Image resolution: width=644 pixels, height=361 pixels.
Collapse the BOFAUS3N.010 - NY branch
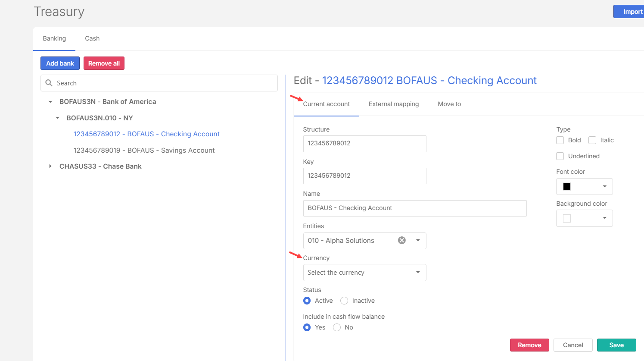pyautogui.click(x=58, y=118)
